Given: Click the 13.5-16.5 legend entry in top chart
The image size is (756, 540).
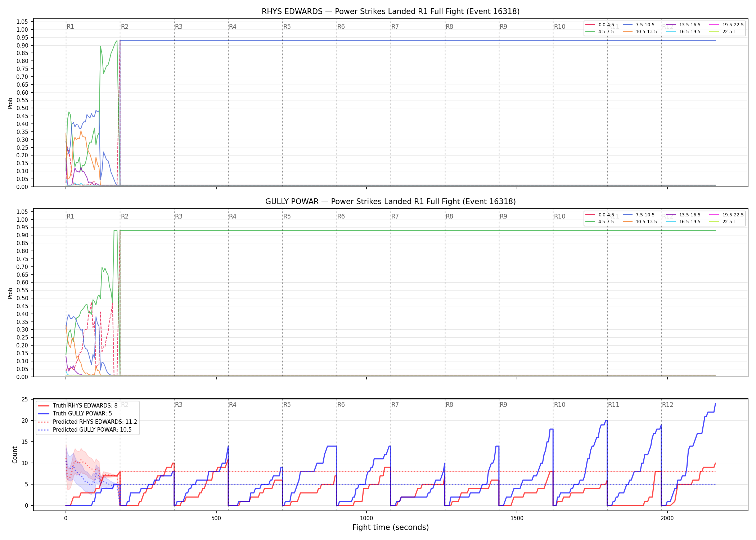Looking at the screenshot, I should tap(683, 25).
